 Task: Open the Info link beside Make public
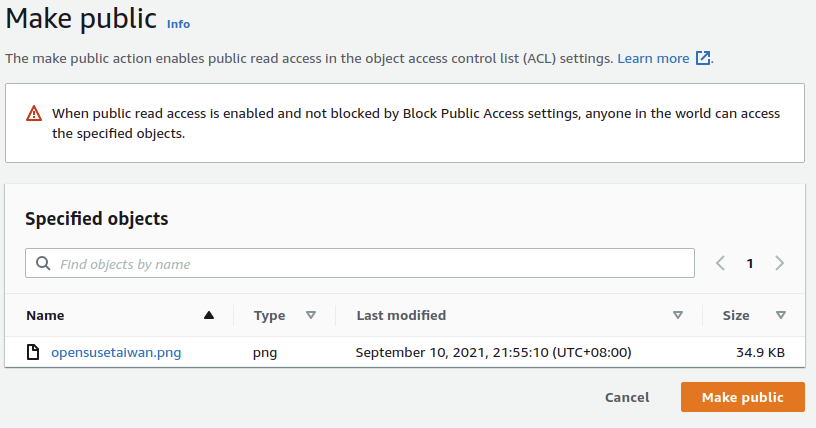coord(178,24)
